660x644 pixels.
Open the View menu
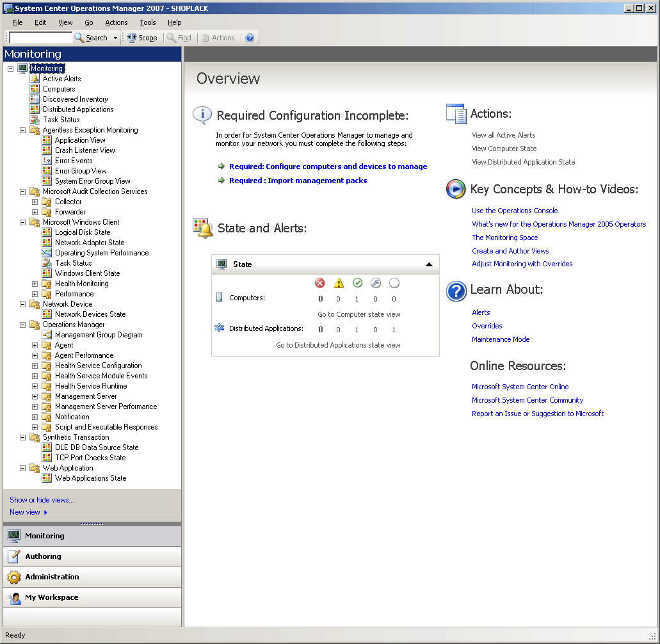65,22
